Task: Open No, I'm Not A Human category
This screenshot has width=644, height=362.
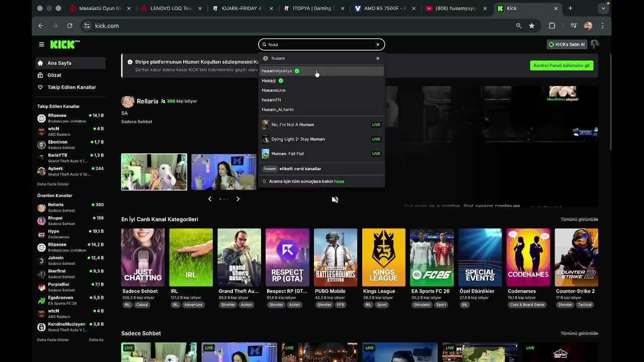Action: pyautogui.click(x=321, y=125)
